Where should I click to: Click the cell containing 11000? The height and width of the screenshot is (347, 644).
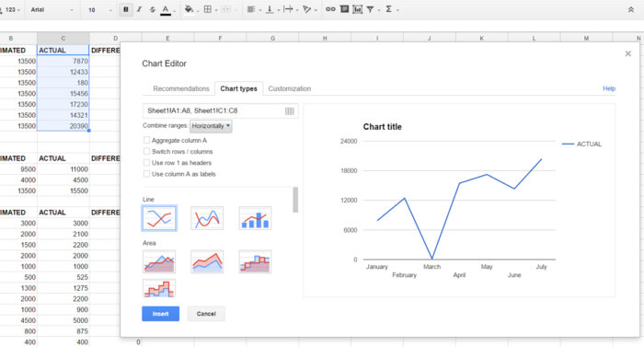click(63, 169)
